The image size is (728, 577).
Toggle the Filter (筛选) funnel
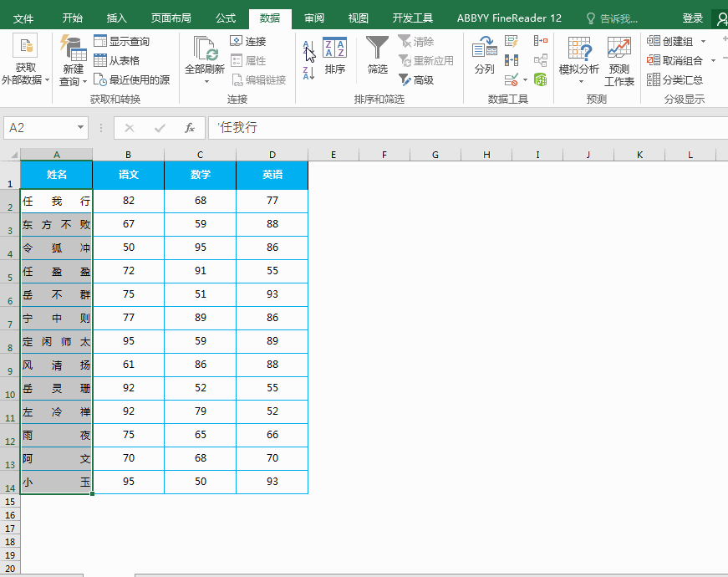tap(377, 56)
